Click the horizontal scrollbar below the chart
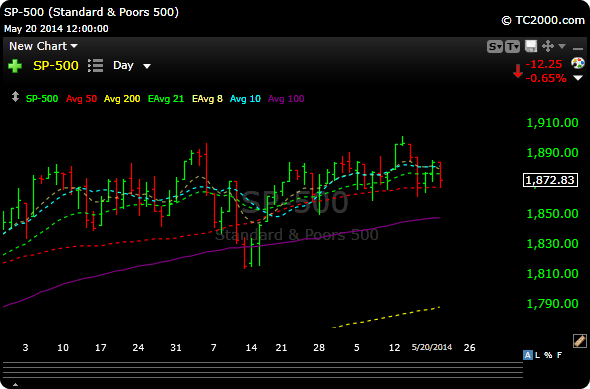Screen dimensions: 590x389 [263, 370]
